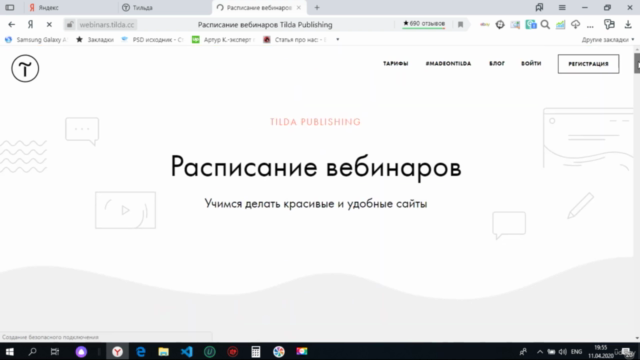The height and width of the screenshot is (360, 640).
Task: Open the #MADEONTILDA menu link
Action: [448, 64]
